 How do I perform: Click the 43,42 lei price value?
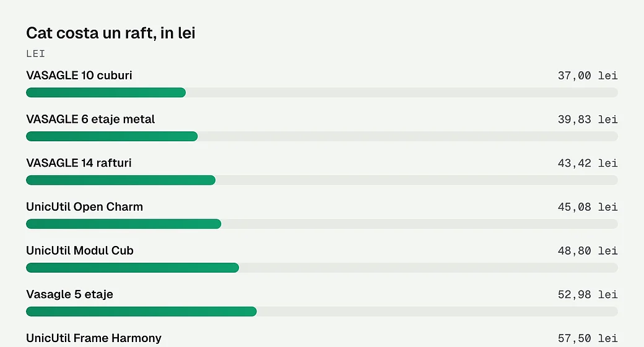coord(588,163)
